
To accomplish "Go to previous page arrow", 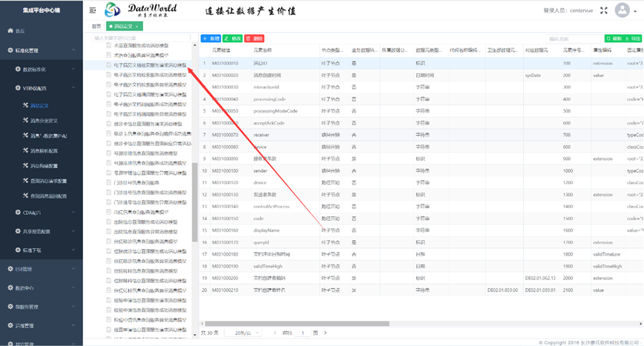I will 275,333.
